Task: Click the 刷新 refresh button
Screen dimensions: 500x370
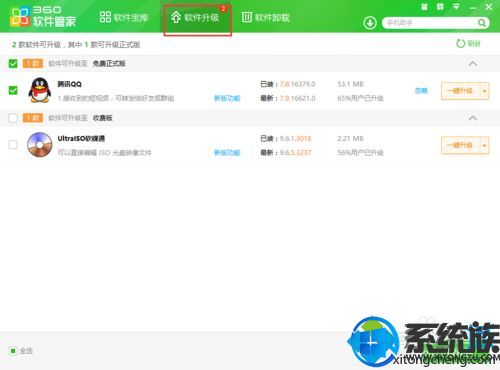Action: click(x=468, y=43)
